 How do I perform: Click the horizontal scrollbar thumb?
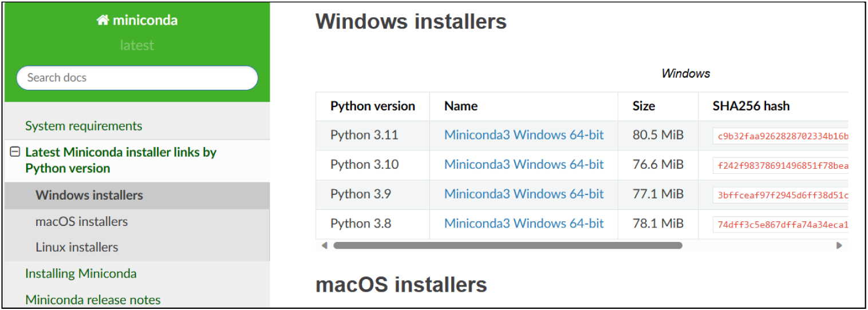tap(508, 245)
